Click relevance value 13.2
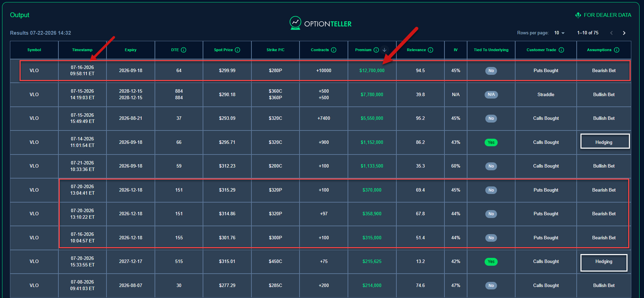The image size is (644, 298). (420, 262)
